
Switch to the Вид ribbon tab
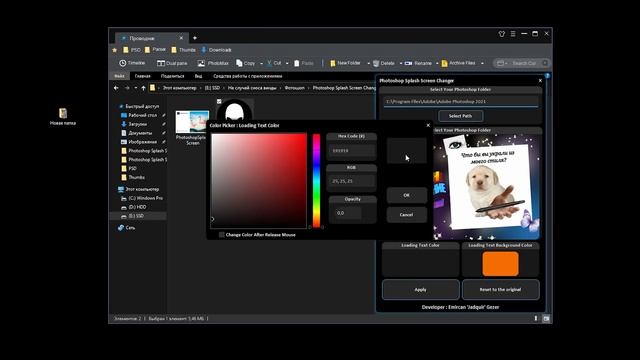coord(198,76)
